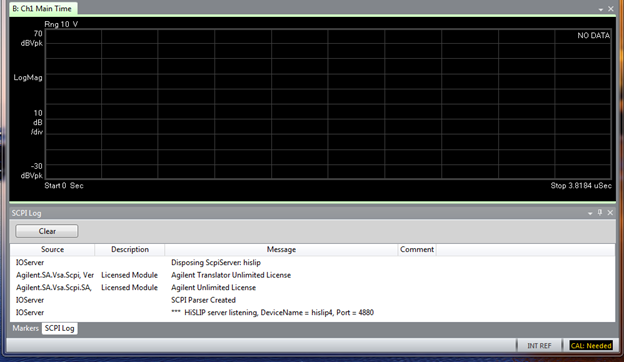Viewport: 624px width, 362px height.
Task: Close the Ch1 Main Time trace window
Action: tap(611, 9)
